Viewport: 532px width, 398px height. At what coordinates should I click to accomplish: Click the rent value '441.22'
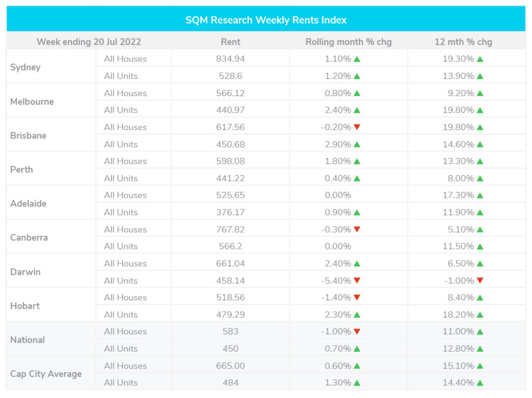(231, 178)
